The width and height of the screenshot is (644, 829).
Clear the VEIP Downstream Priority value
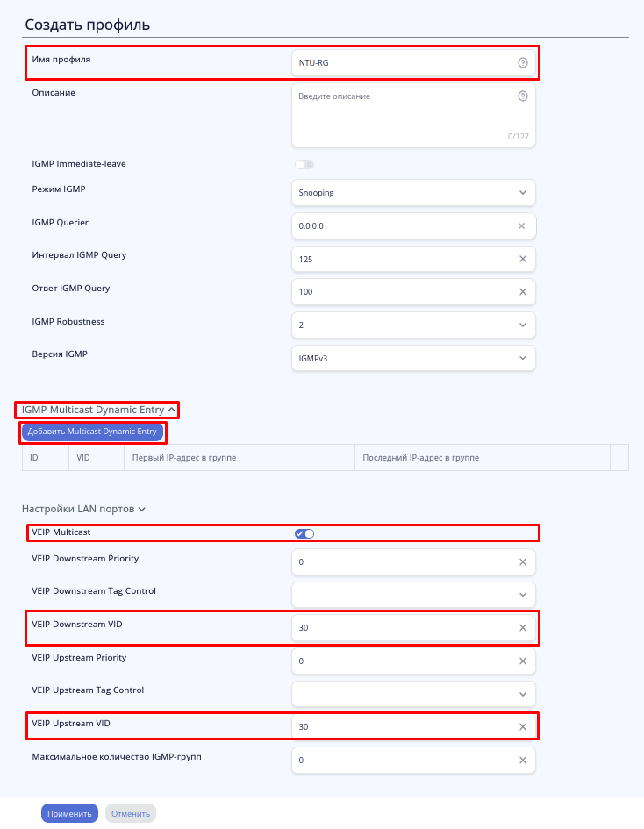click(522, 561)
